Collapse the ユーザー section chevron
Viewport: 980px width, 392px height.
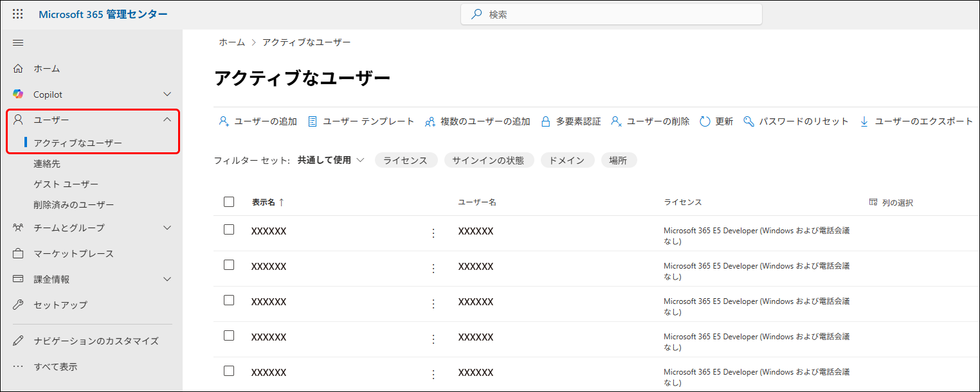pyautogui.click(x=167, y=120)
